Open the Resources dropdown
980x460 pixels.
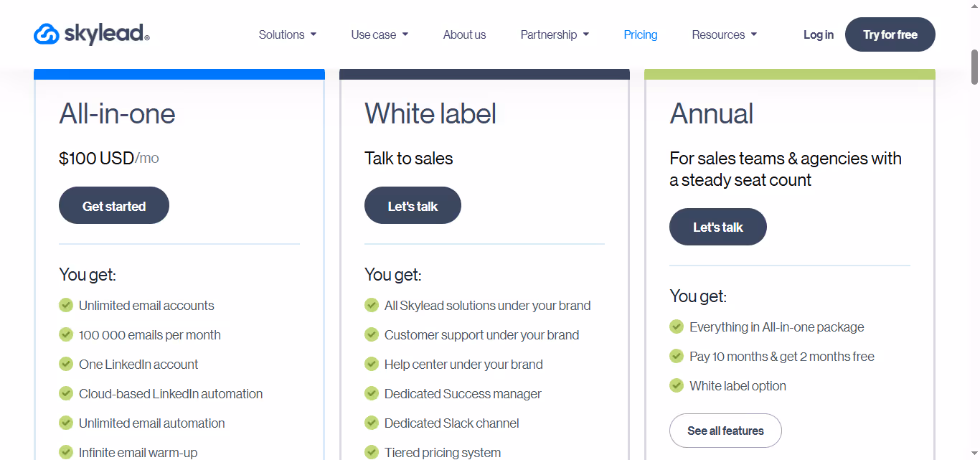[x=725, y=34]
